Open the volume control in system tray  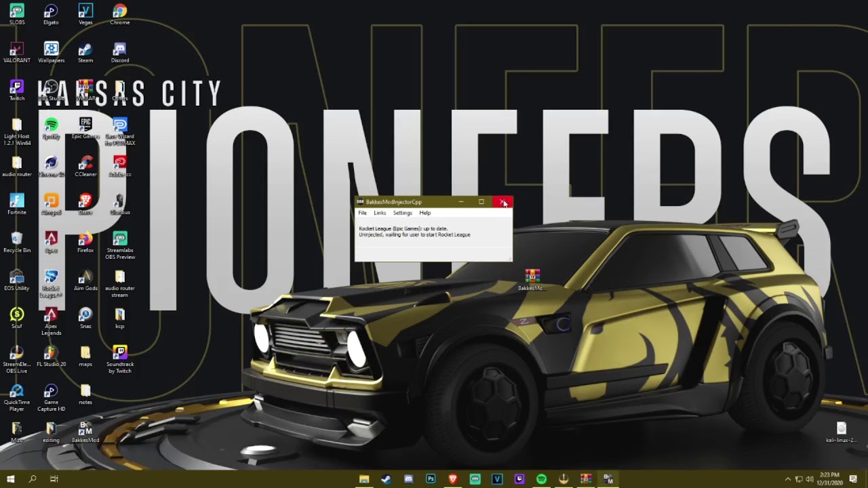pyautogui.click(x=810, y=479)
